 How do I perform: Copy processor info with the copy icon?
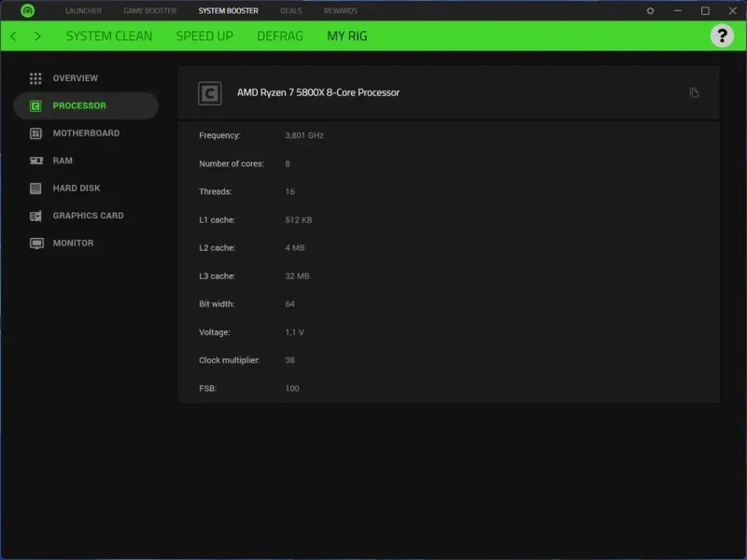pos(694,92)
